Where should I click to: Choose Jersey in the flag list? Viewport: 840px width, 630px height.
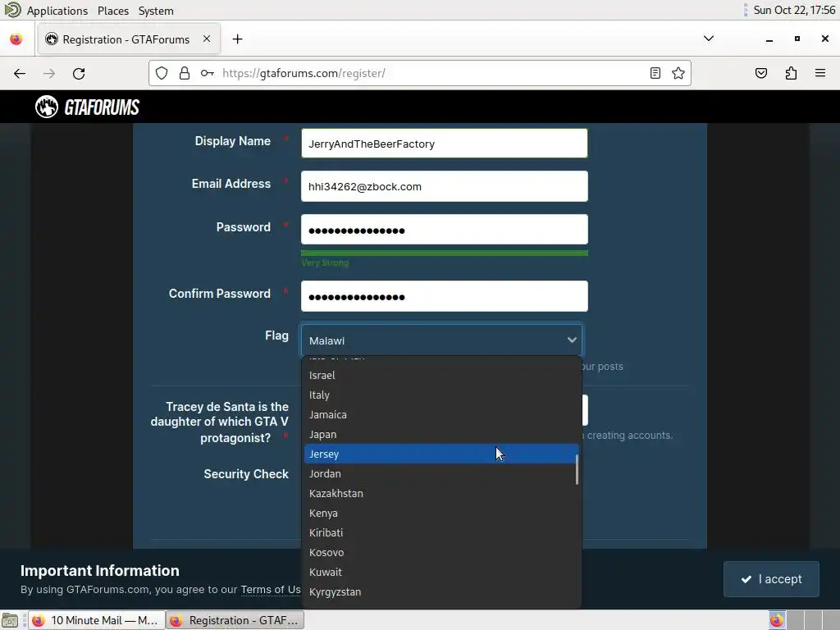[441, 454]
